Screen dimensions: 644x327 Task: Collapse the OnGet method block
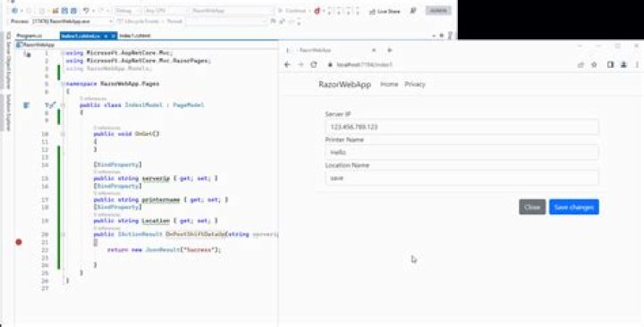click(63, 134)
